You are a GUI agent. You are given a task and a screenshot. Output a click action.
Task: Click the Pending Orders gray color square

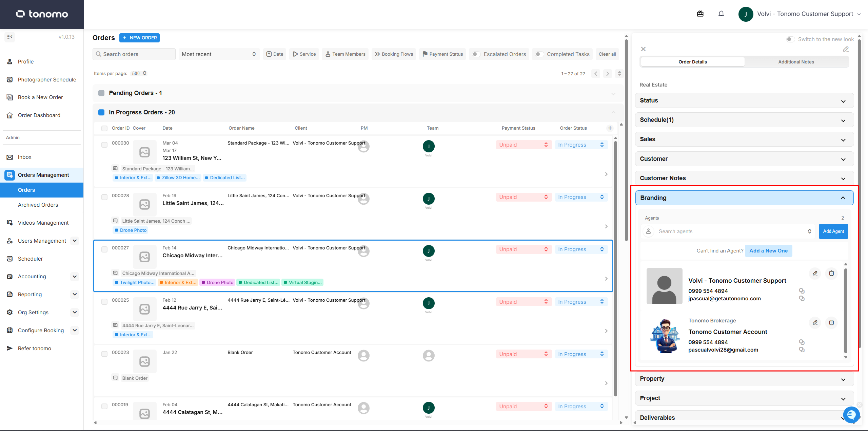101,93
